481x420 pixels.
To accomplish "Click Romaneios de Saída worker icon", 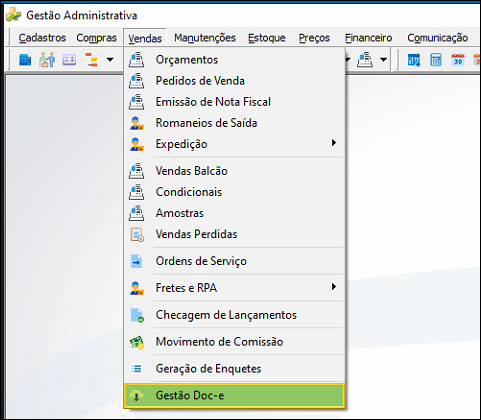I will point(137,123).
